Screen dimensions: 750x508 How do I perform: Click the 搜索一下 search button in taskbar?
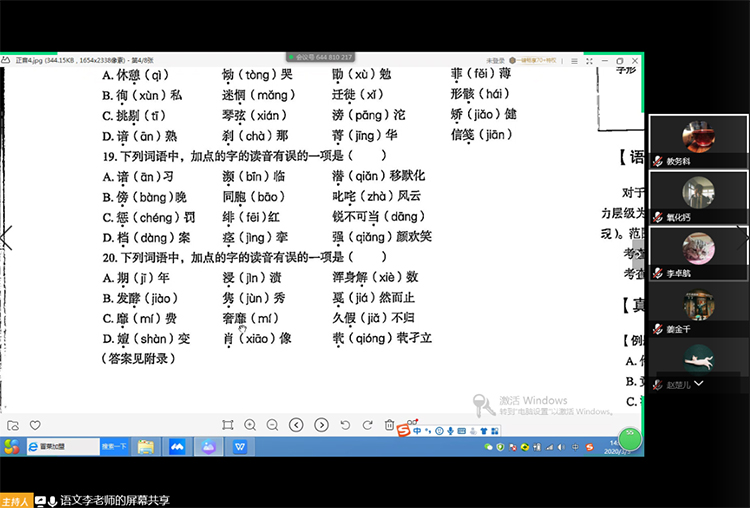click(x=114, y=447)
